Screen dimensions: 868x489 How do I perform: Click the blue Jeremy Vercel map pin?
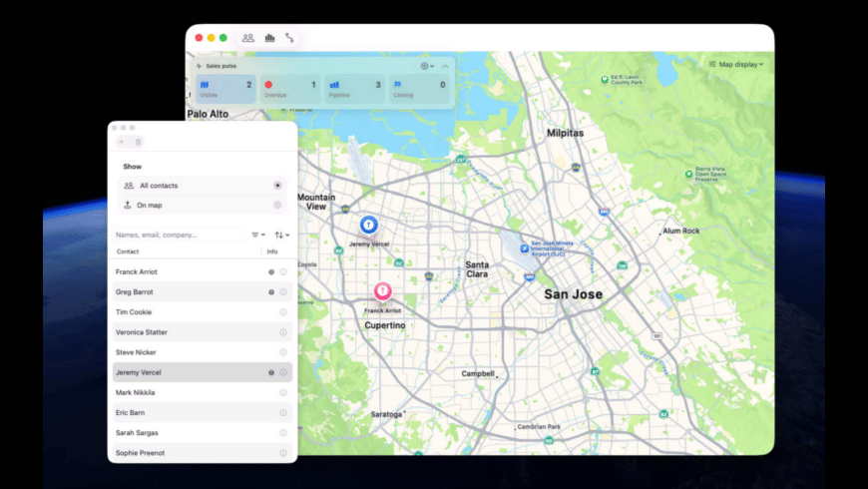click(x=369, y=225)
